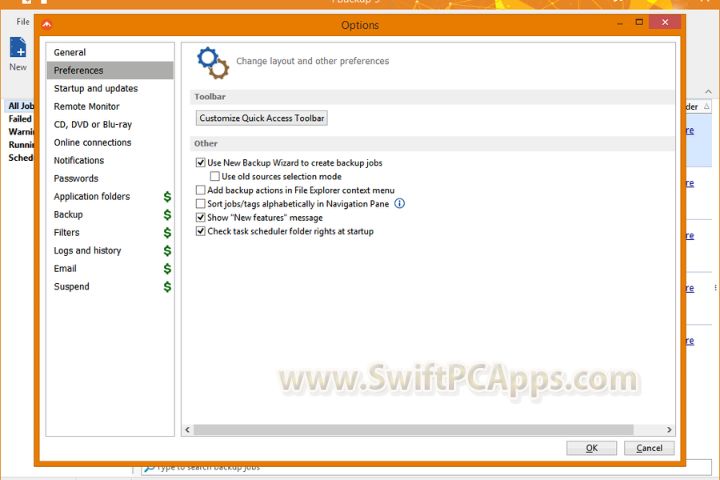The image size is (720, 480).
Task: Maximize the Options dialog
Action: [x=639, y=22]
